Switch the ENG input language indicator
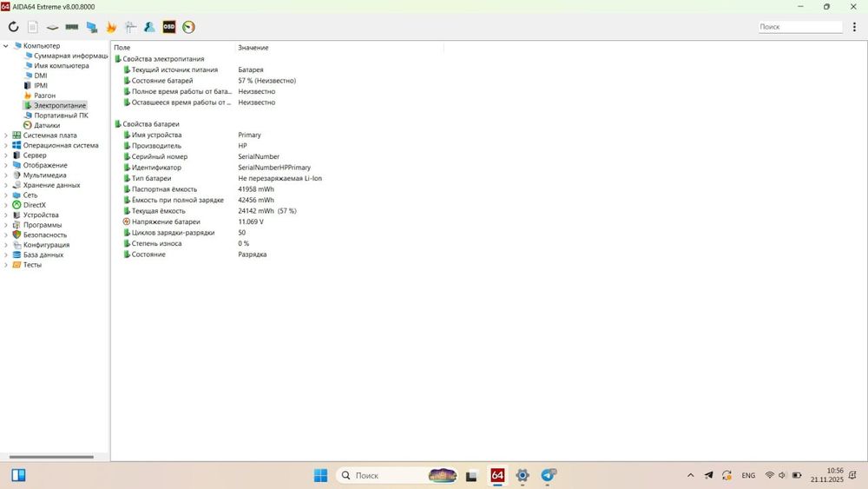868x489 pixels. [748, 475]
